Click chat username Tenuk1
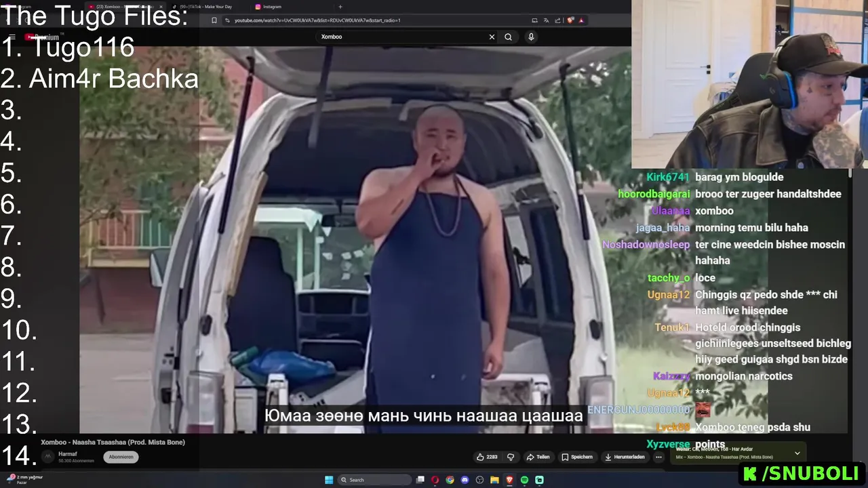The height and width of the screenshot is (488, 868). click(672, 327)
